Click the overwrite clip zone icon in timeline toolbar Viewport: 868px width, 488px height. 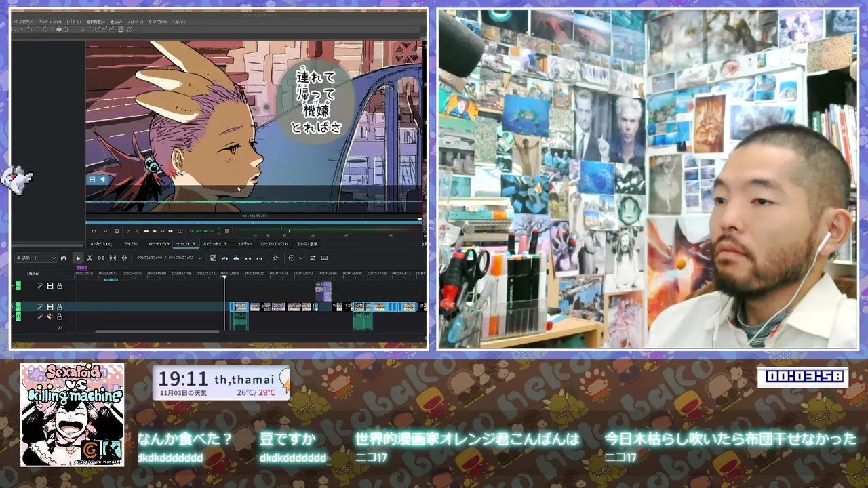236,258
